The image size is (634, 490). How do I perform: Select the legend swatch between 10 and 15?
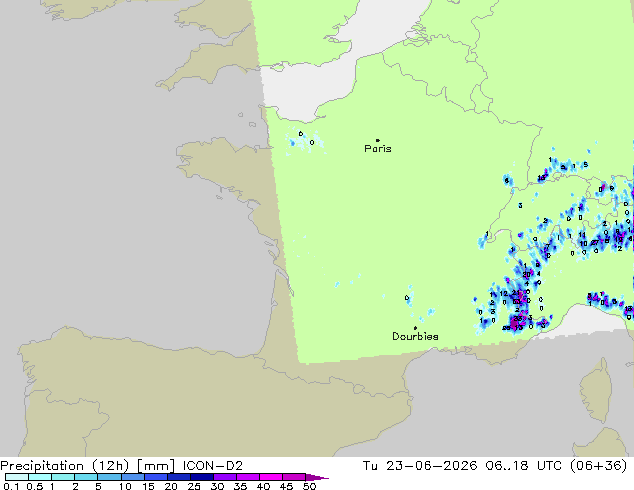(133, 477)
